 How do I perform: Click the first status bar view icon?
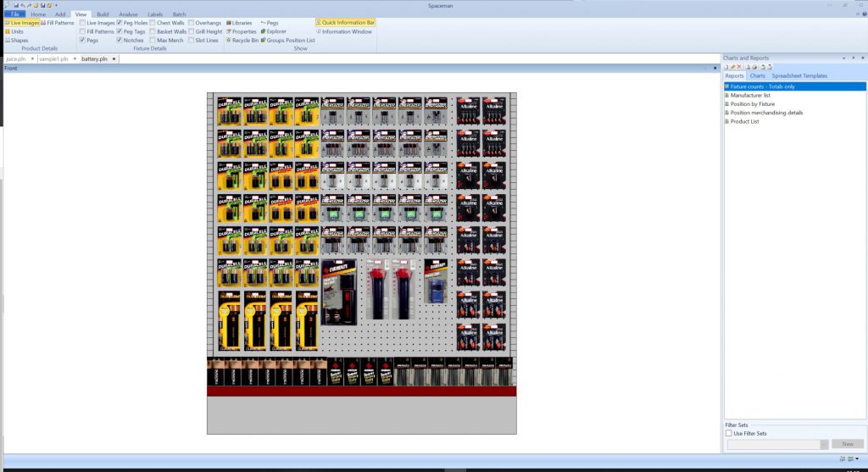pos(843,458)
